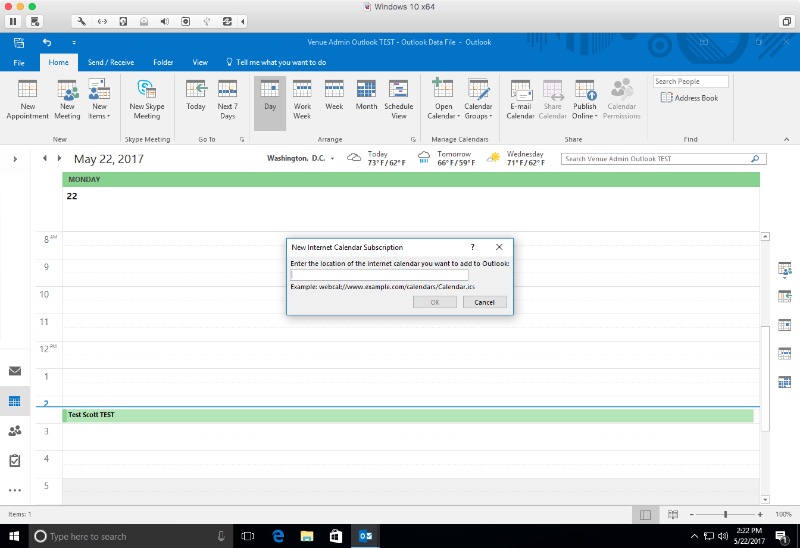This screenshot has height=548, width=800.
Task: Switch to Work Week view
Action: [x=302, y=100]
